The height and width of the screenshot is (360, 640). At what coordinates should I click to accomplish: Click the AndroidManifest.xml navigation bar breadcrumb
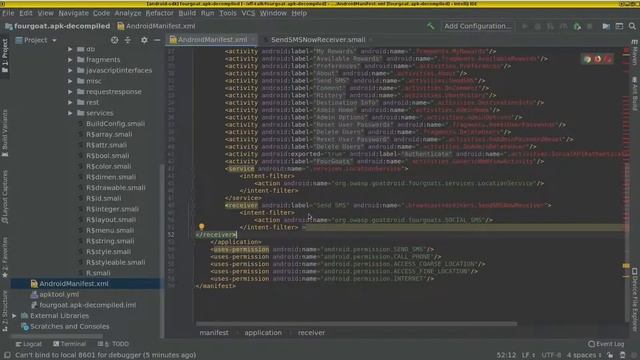(x=156, y=26)
